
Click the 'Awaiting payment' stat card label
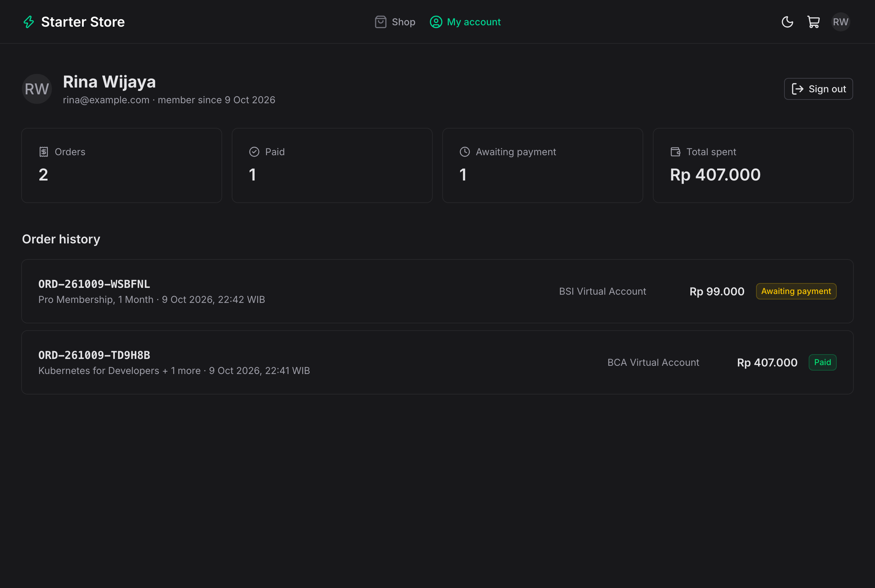515,152
